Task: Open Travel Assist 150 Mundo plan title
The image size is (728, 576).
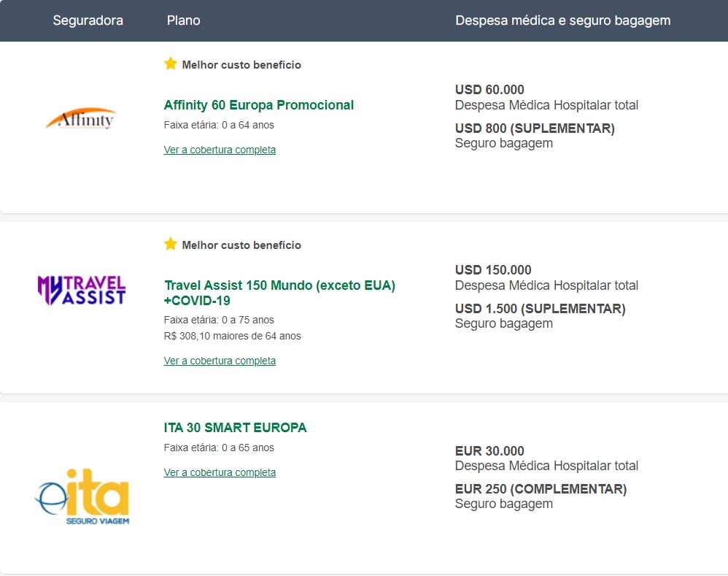Action: click(279, 293)
